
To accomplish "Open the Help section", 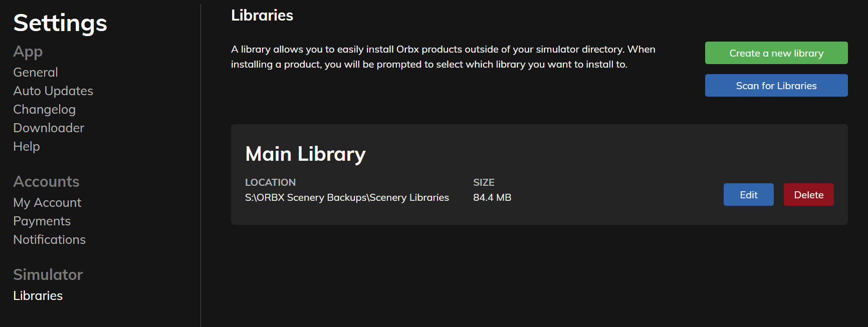I will pyautogui.click(x=27, y=147).
